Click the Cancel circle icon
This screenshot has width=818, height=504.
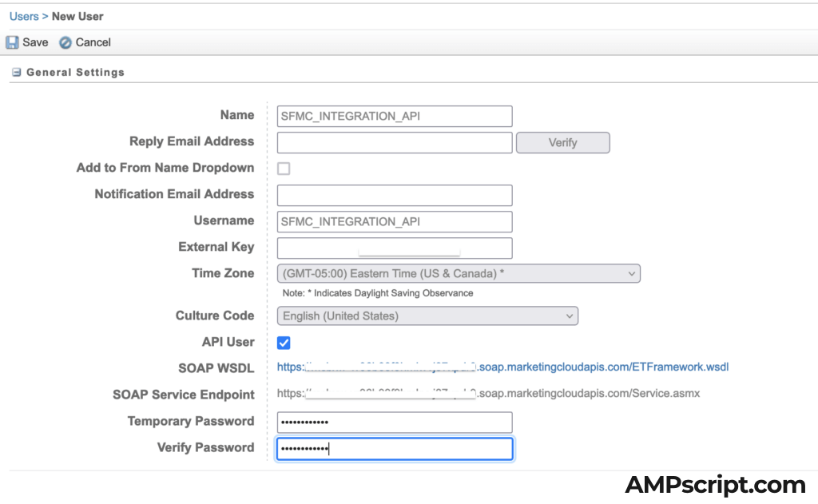[66, 42]
